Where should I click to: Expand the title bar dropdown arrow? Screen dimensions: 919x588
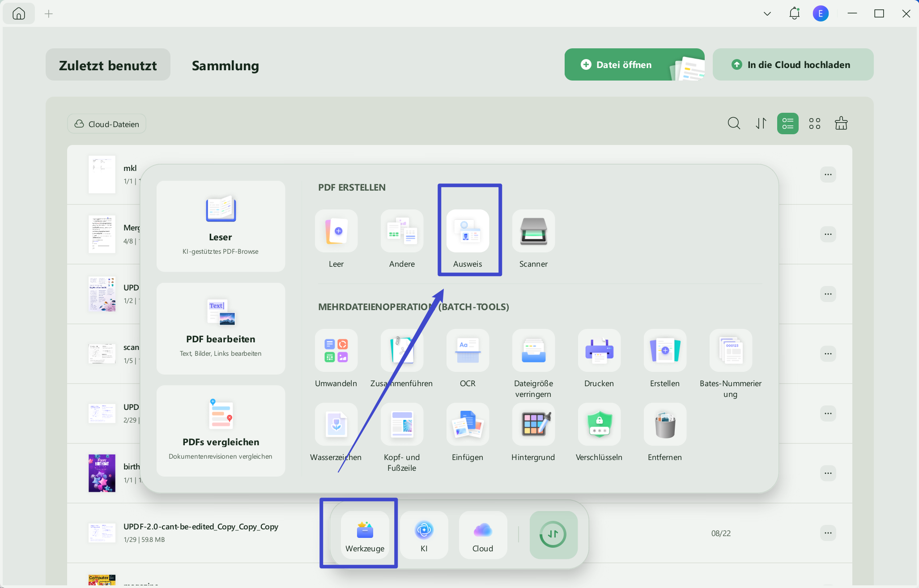(767, 14)
